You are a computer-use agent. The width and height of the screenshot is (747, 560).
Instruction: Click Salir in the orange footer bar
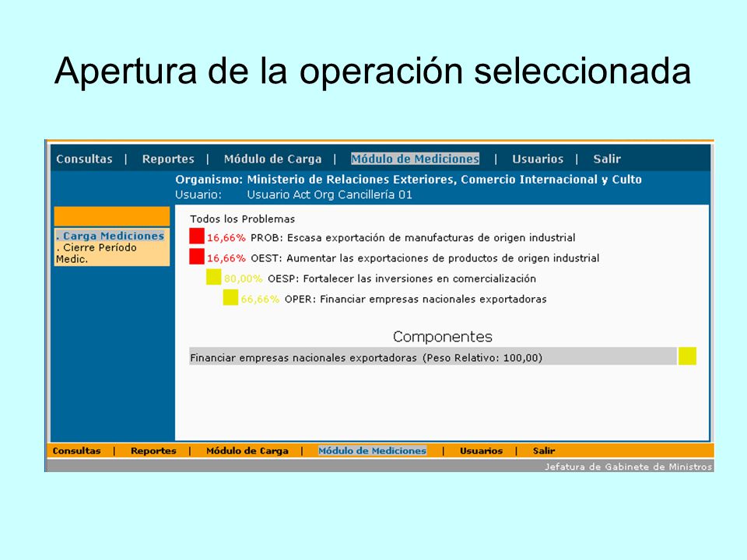[544, 450]
